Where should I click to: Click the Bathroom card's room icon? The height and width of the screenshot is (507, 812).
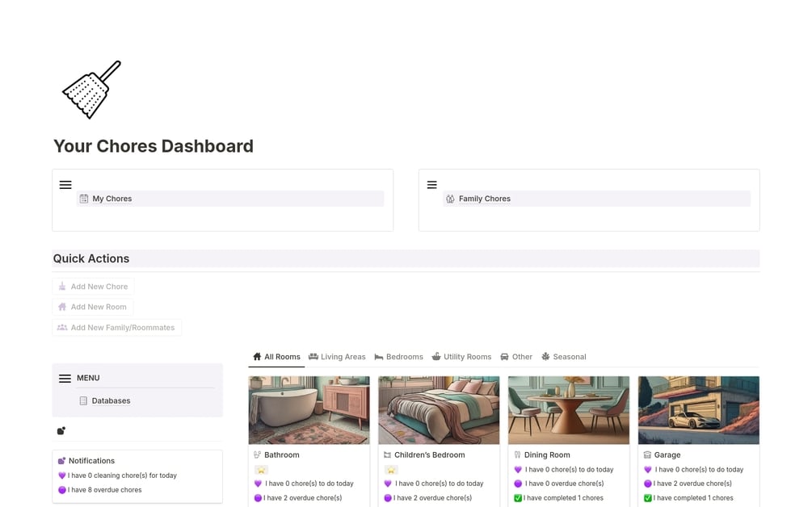point(258,455)
